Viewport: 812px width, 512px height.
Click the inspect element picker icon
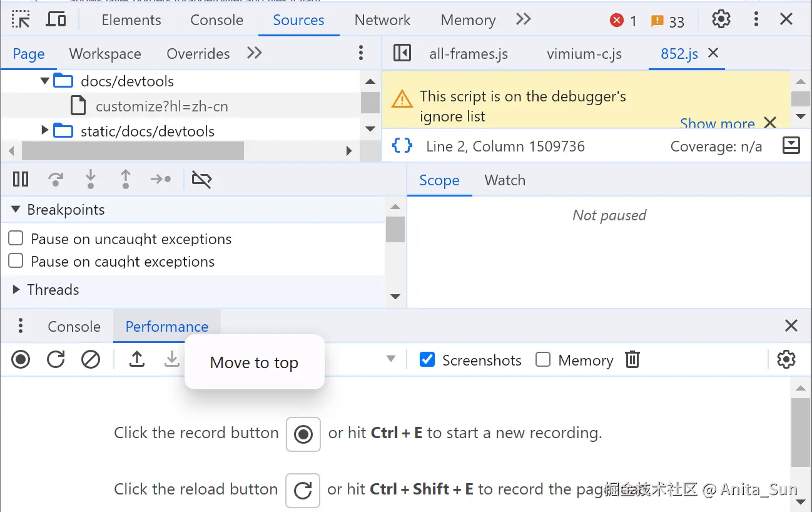21,19
